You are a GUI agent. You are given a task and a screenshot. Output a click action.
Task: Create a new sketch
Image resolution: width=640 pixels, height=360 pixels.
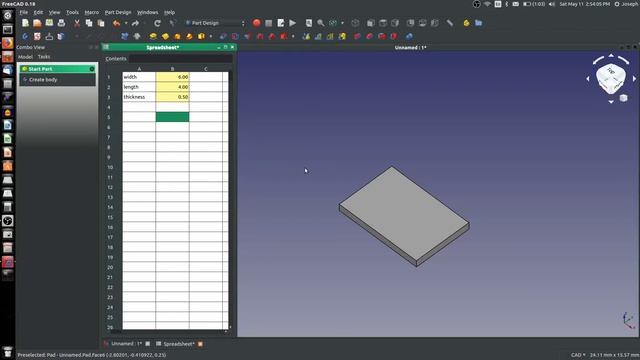click(x=37, y=36)
